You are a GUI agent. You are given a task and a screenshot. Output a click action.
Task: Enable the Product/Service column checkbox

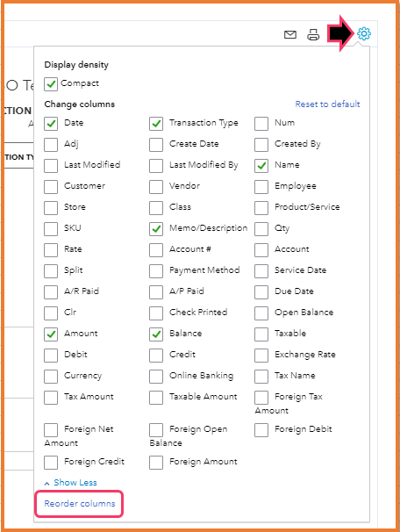261,208
